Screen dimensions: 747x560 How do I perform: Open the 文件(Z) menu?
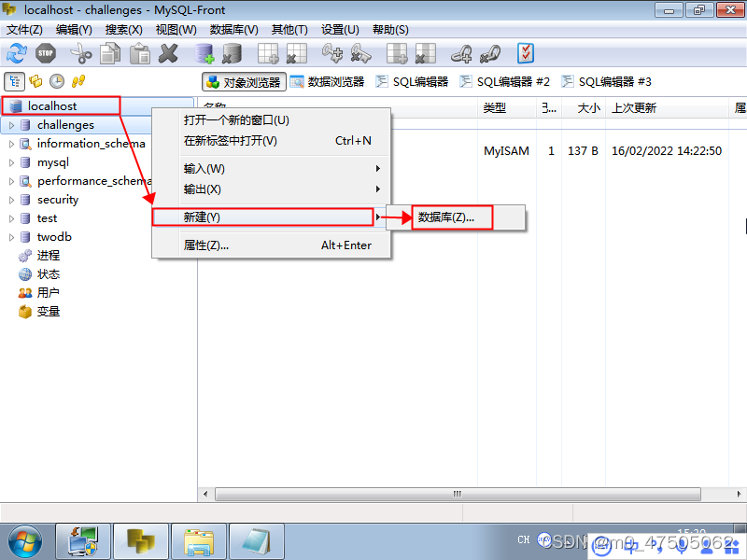(24, 30)
